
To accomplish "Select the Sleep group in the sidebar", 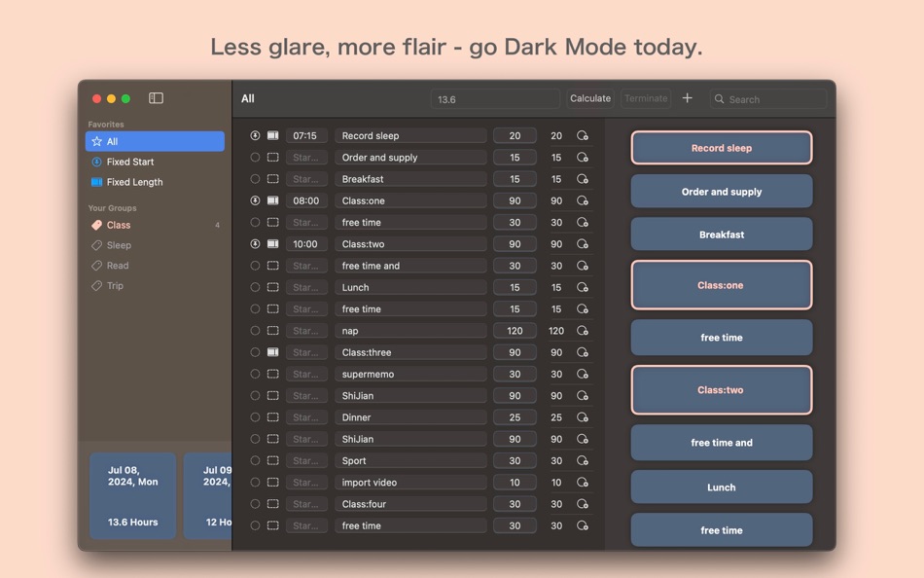I will tap(116, 245).
